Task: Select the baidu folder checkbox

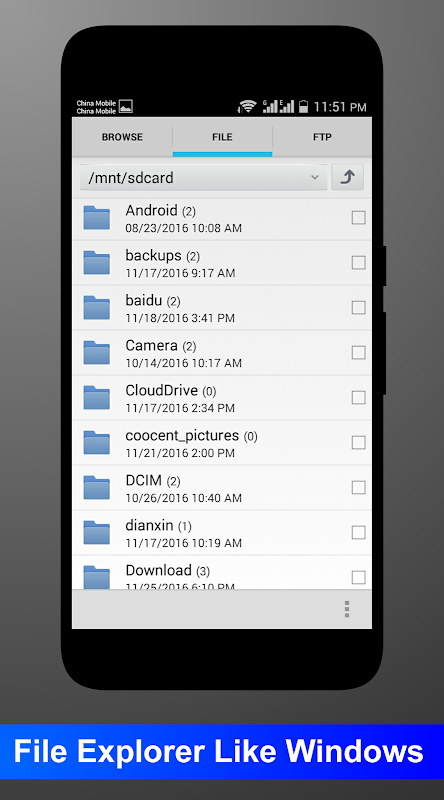Action: [359, 308]
